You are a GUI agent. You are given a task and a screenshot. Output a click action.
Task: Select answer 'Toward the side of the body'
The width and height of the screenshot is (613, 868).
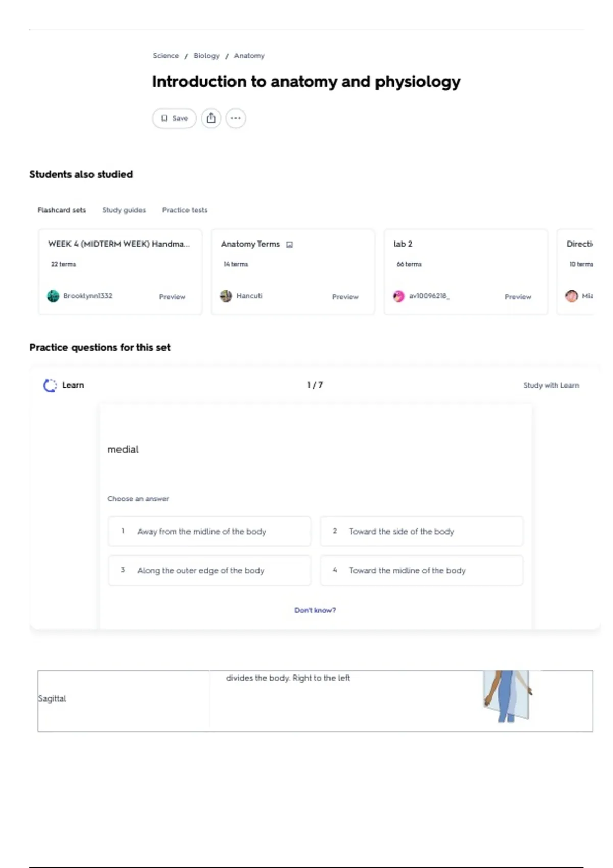click(x=421, y=532)
